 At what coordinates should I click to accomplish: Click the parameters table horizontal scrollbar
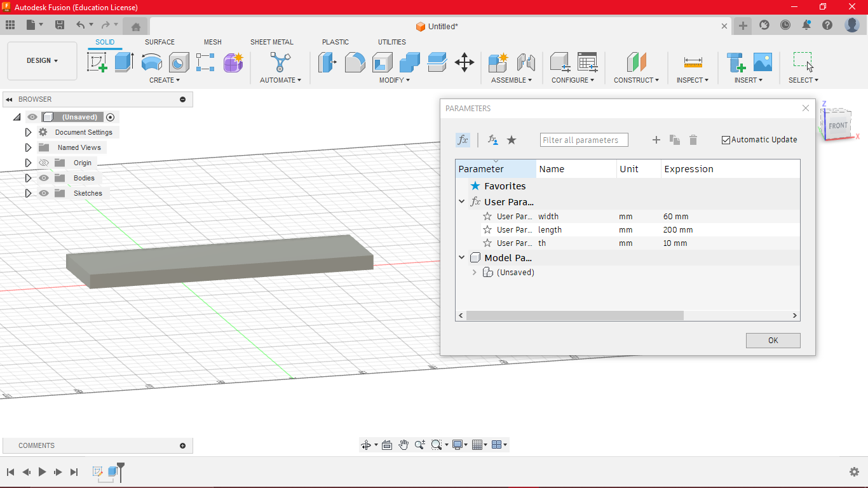575,316
